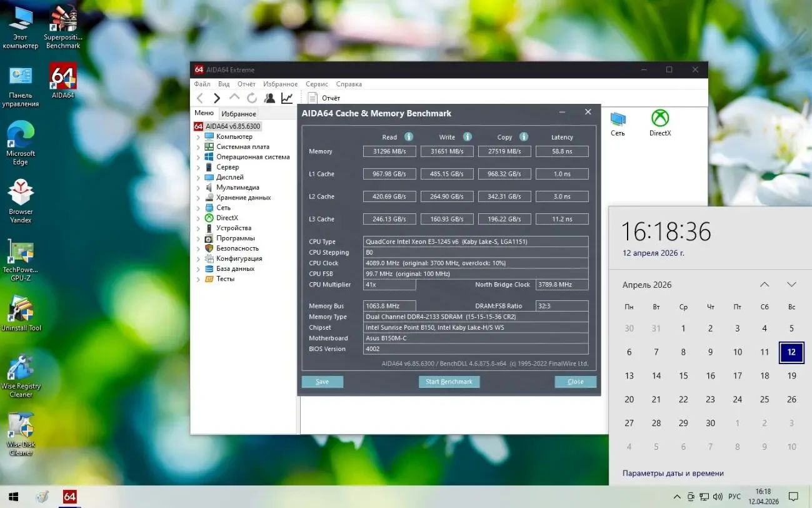This screenshot has width=812, height=508.
Task: Open the user manager toolbar icon
Action: coord(269,98)
